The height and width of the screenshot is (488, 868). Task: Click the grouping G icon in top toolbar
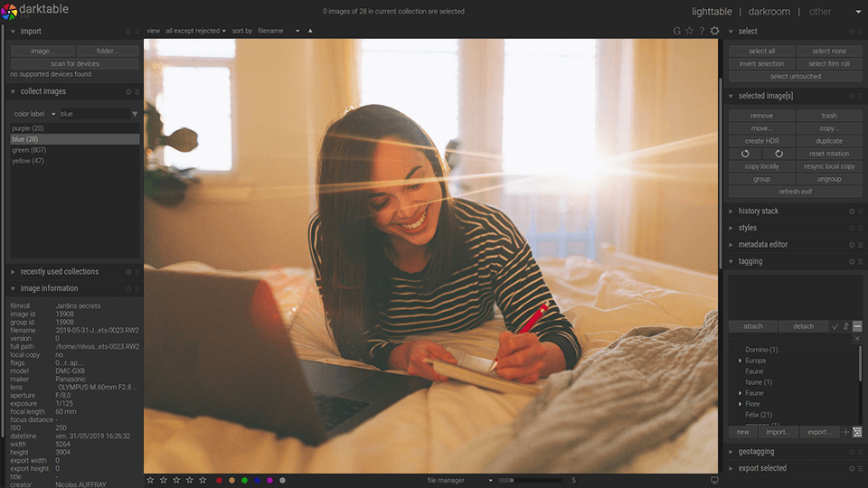[x=676, y=31]
